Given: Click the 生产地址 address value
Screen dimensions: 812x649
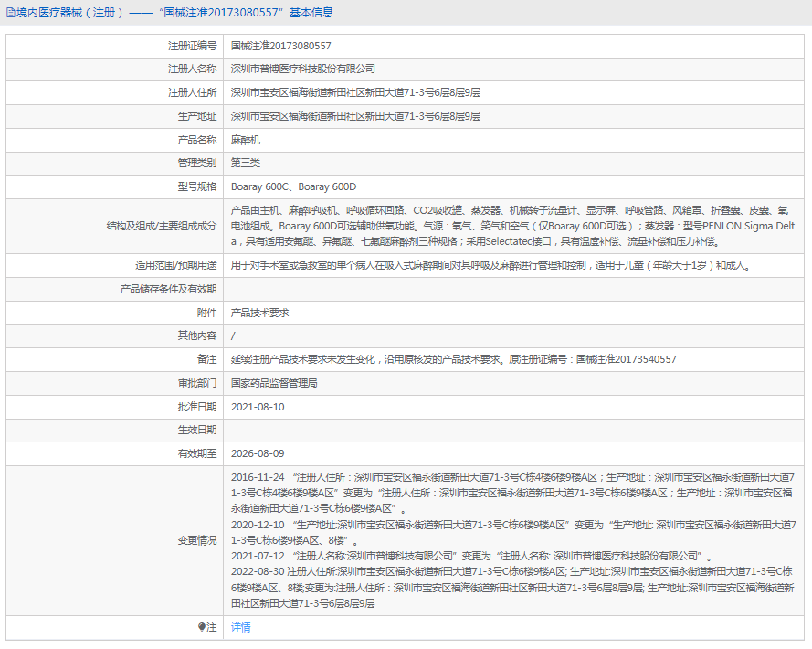Looking at the screenshot, I should click(355, 117).
